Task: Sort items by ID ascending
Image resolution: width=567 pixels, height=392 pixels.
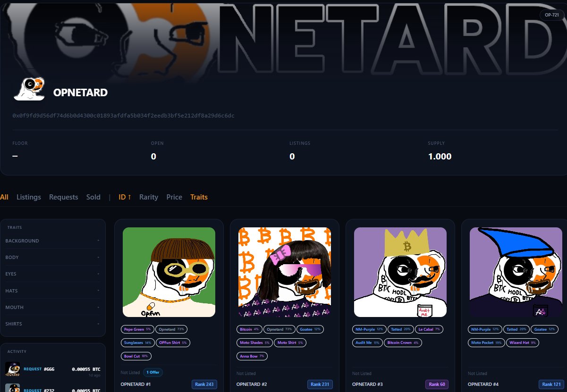Action: point(125,197)
